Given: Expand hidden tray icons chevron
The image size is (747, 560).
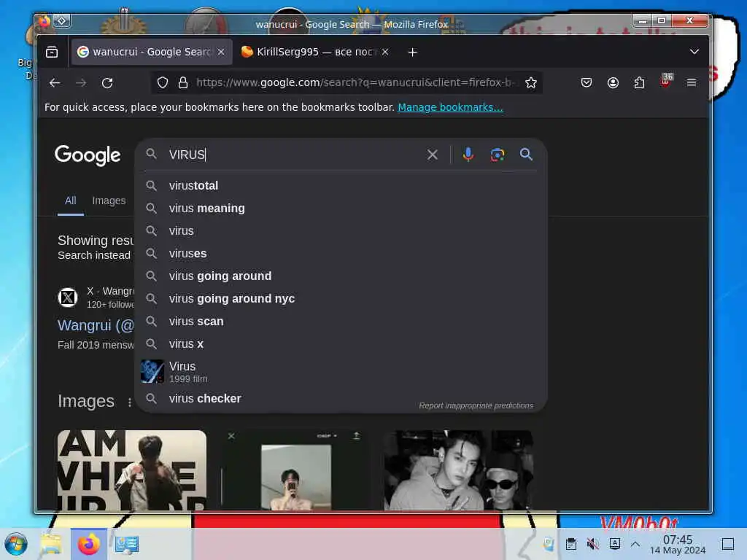Looking at the screenshot, I should 635,544.
